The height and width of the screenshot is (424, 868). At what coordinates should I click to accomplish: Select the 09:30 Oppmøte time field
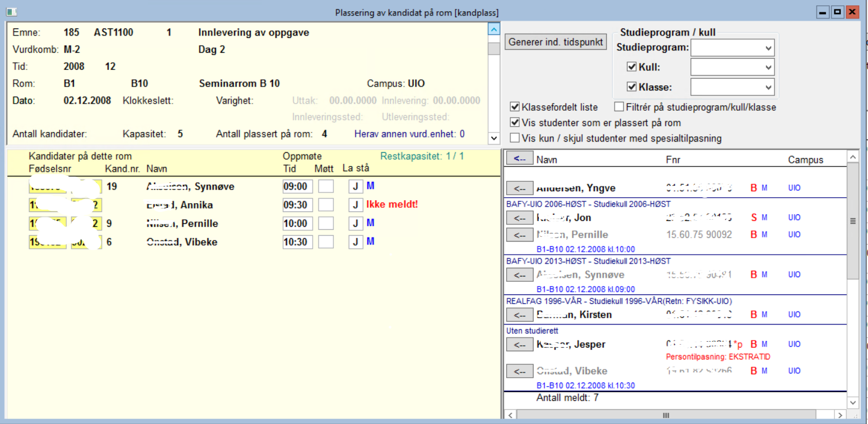pos(297,205)
